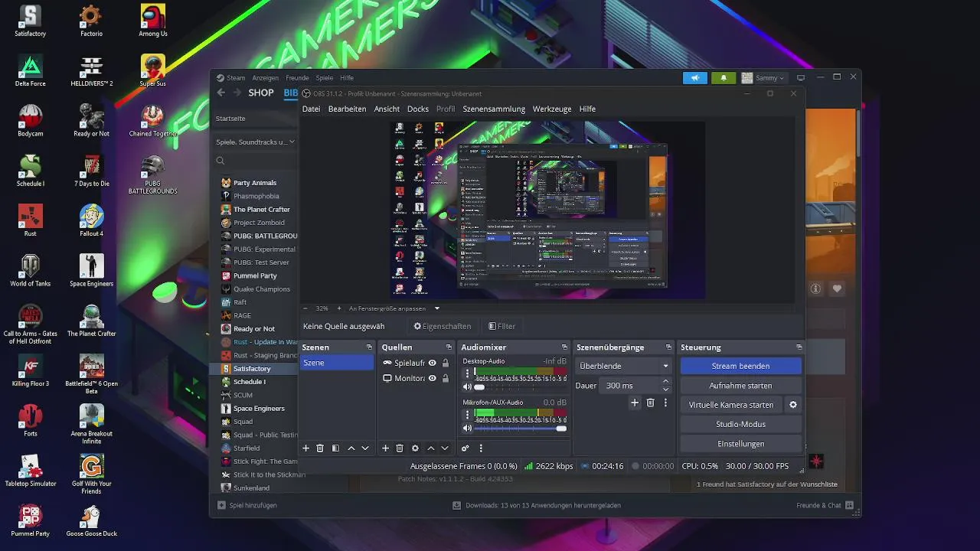Pop out the Audiomixer dock
This screenshot has height=551, width=980.
(x=564, y=347)
